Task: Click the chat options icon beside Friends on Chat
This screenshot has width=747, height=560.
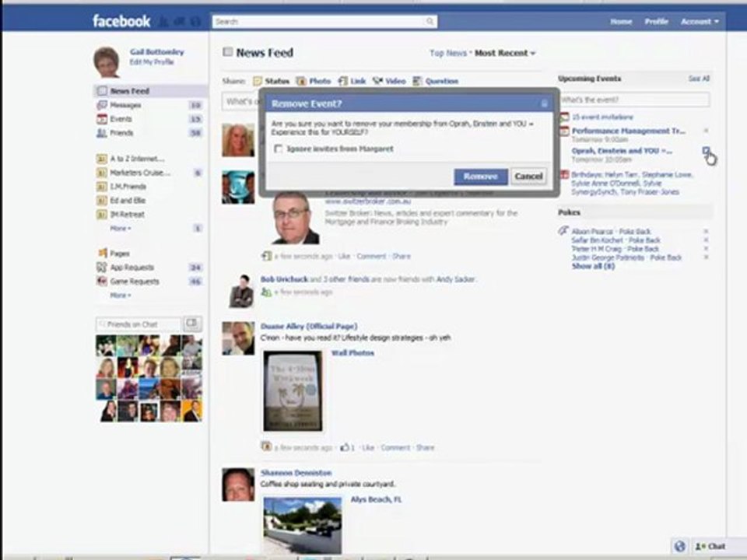Action: click(x=192, y=324)
